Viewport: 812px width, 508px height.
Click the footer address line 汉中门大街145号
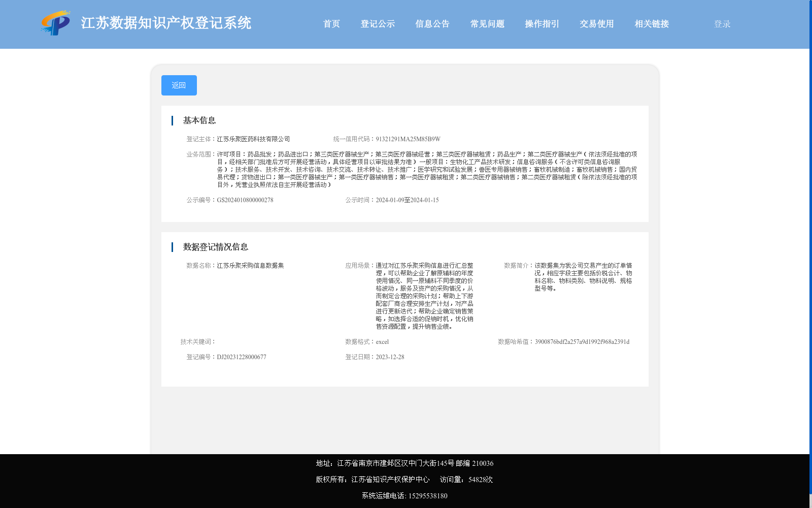pos(404,463)
